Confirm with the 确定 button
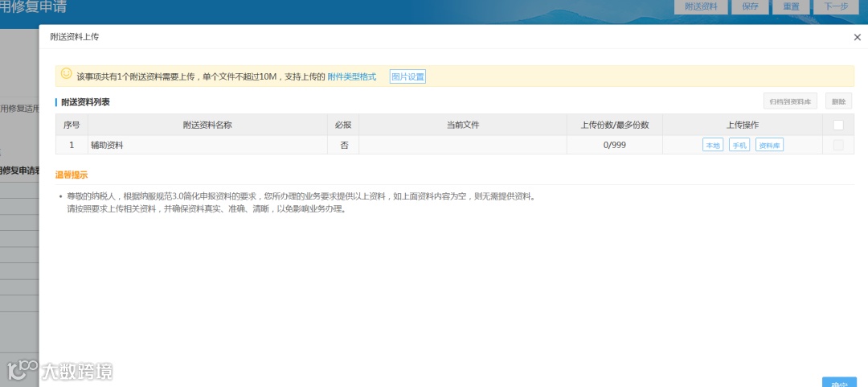 839,382
